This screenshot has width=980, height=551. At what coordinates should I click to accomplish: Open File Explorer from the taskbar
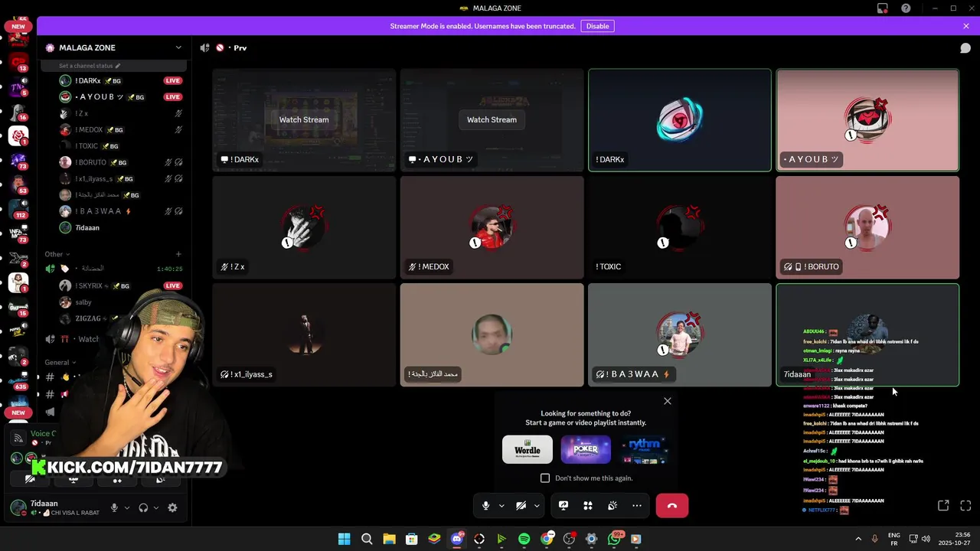tap(389, 539)
